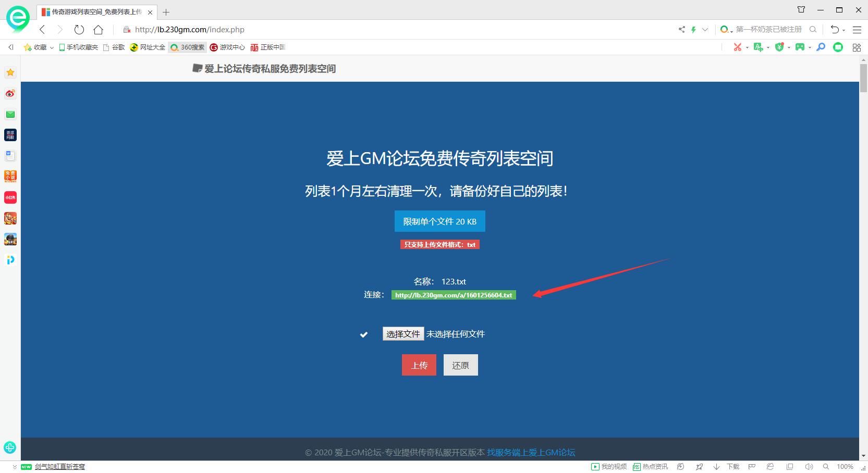This screenshot has height=473, width=868.
Task: Open the extensions grid icon
Action: coord(856,47)
